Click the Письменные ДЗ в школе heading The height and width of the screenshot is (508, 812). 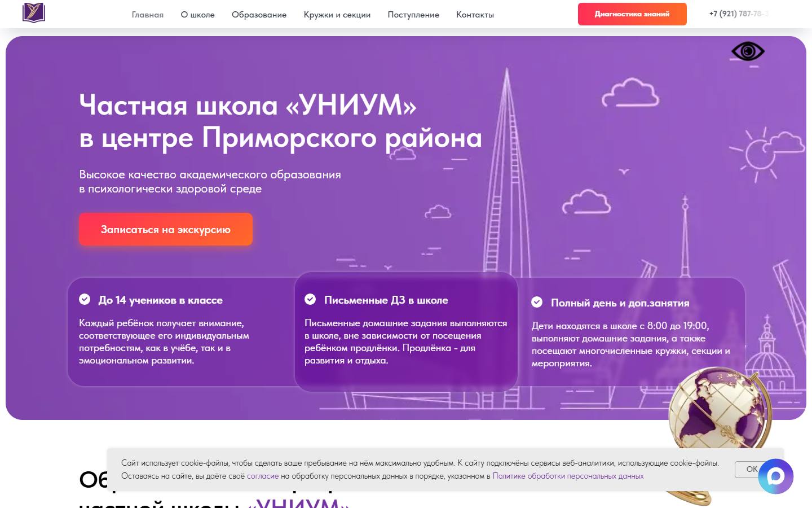pos(386,300)
